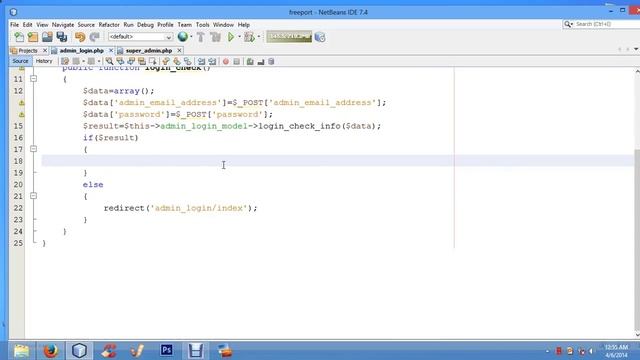The image size is (640, 360).
Task: Open the Projects tab
Action: pyautogui.click(x=28, y=51)
